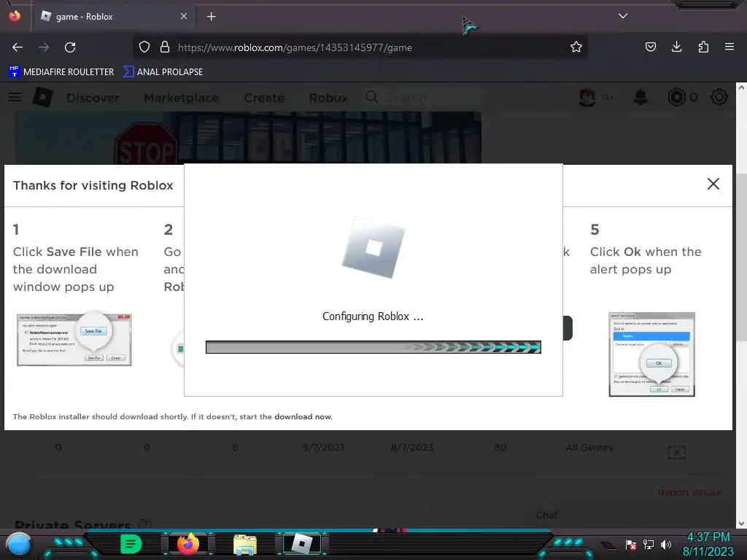
Task: Open the Chat panel
Action: 546,516
